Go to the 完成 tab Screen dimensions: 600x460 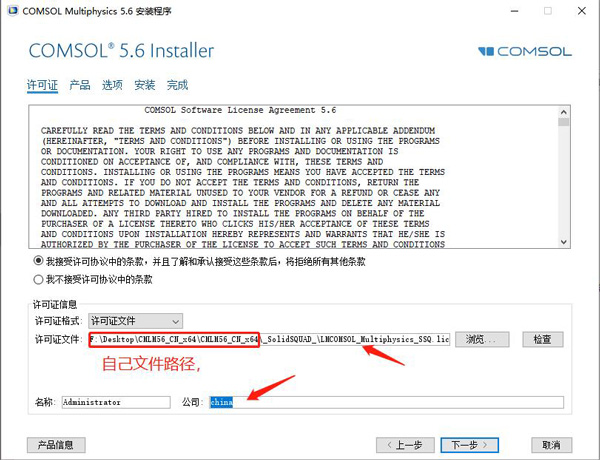[177, 85]
